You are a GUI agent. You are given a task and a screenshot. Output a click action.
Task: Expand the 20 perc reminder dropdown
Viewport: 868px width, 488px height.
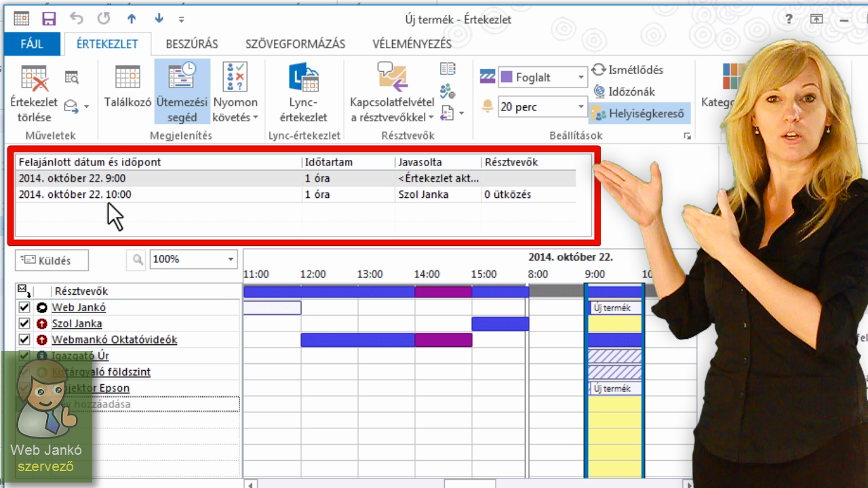(580, 106)
